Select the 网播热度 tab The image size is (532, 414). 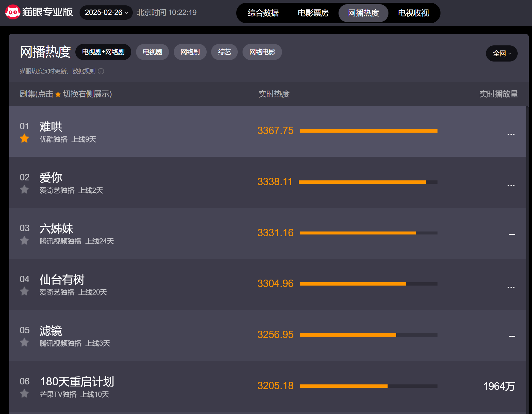pos(363,13)
